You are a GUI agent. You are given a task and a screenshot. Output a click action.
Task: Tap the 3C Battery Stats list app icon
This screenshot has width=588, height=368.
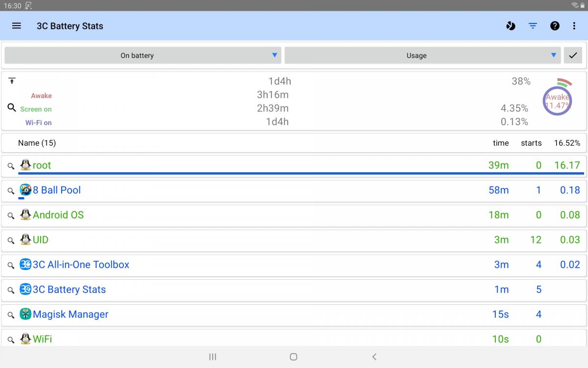tap(25, 289)
